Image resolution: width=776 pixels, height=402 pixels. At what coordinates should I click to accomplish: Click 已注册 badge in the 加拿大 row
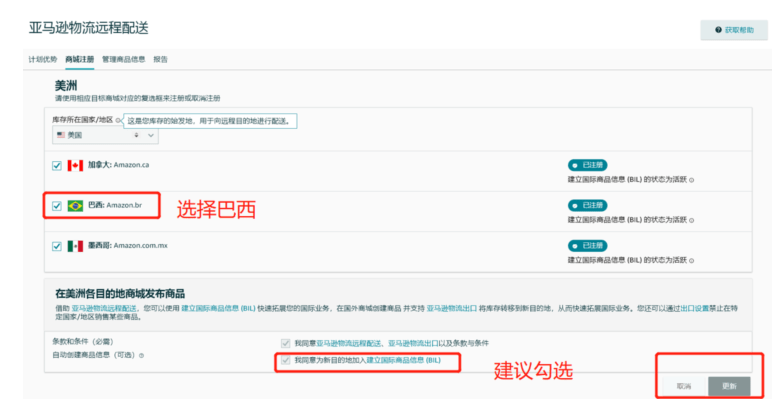click(587, 165)
